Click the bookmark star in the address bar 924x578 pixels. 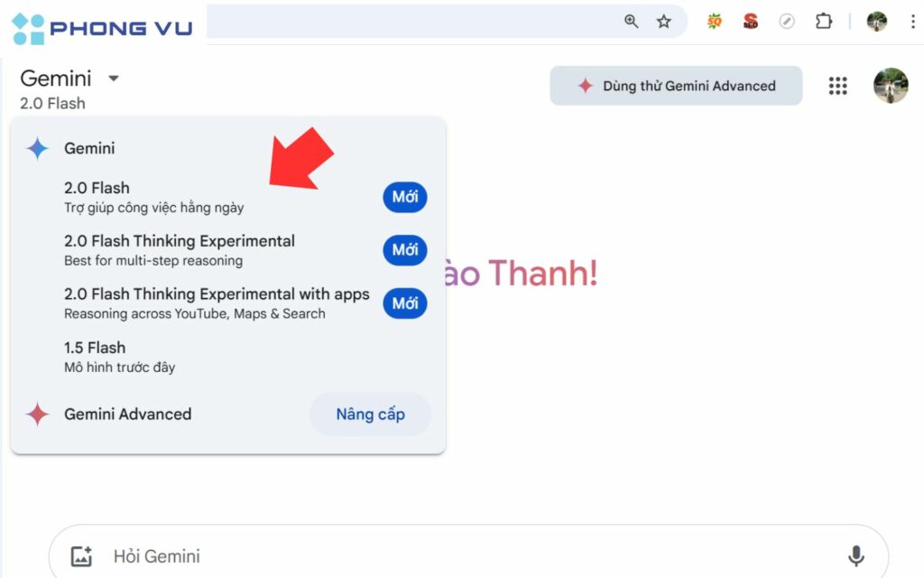click(665, 20)
